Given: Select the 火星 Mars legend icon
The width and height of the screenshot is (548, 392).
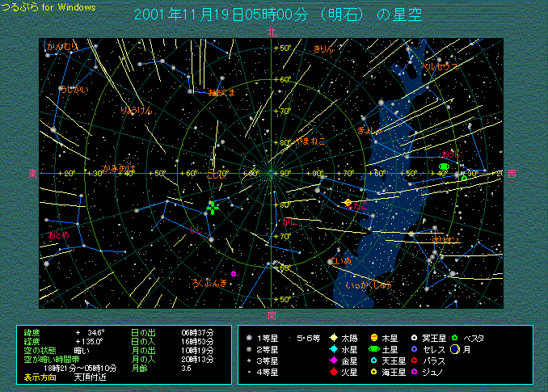Looking at the screenshot, I should [x=333, y=372].
